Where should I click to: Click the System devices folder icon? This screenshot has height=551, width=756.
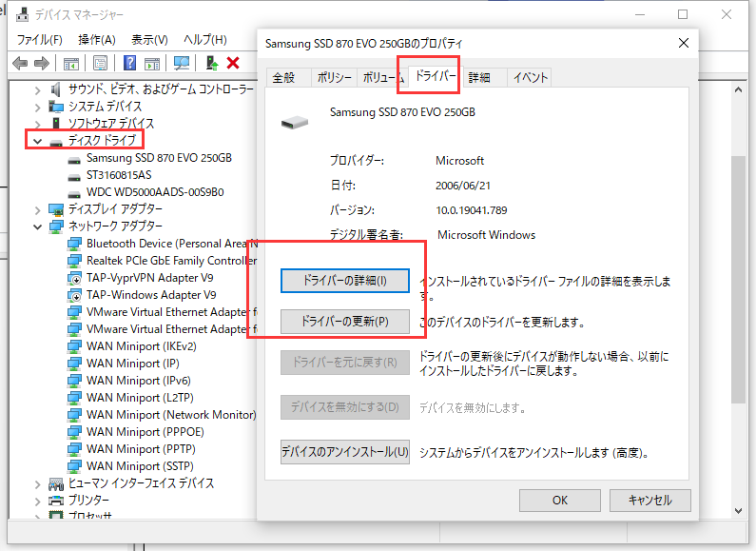tap(56, 107)
